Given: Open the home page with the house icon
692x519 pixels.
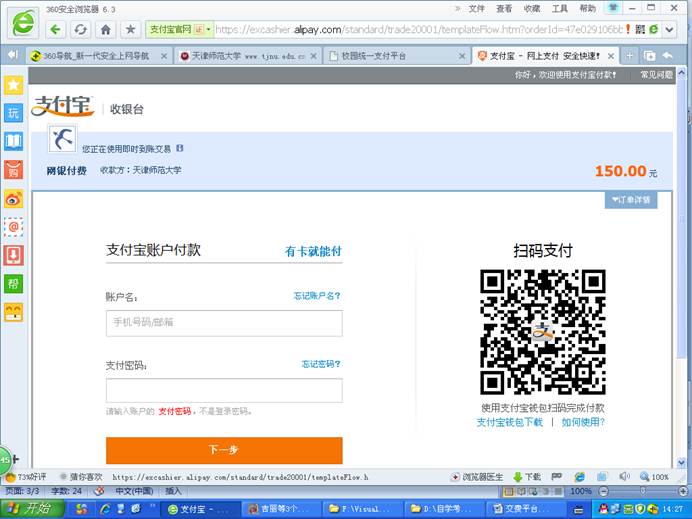Looking at the screenshot, I should click(105, 30).
